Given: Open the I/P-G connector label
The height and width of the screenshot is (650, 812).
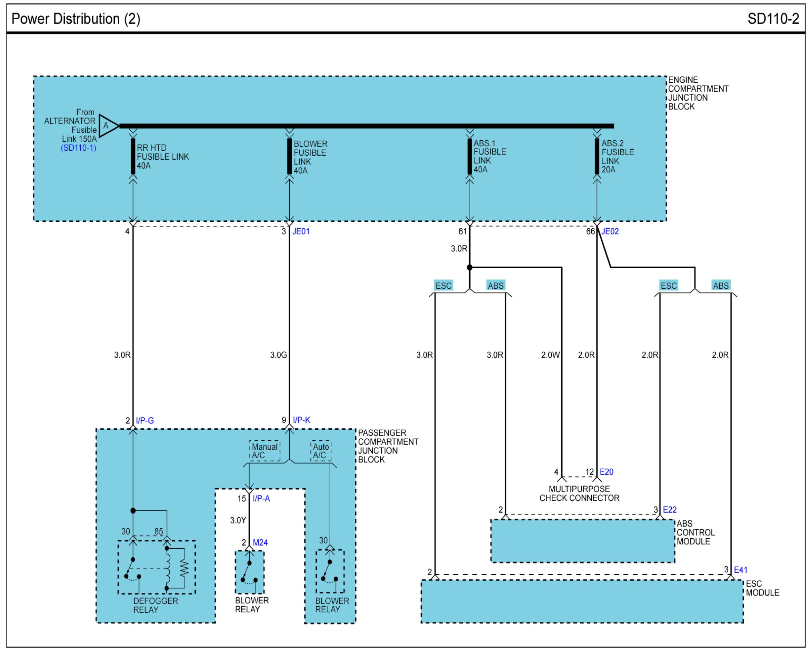Looking at the screenshot, I should [145, 421].
